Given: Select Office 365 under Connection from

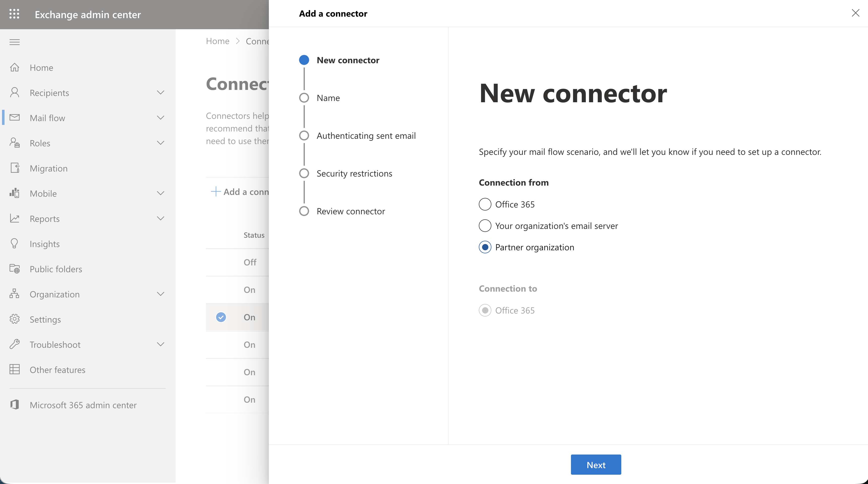Looking at the screenshot, I should pos(485,204).
